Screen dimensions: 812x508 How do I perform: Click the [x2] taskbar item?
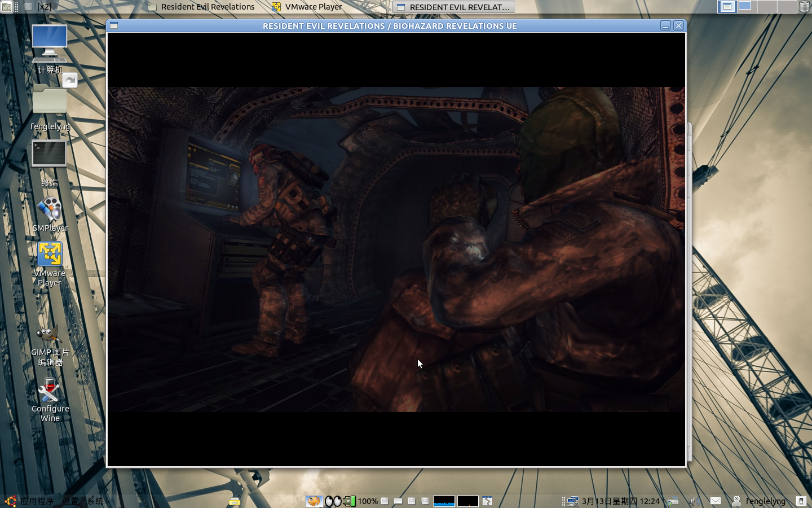click(x=38, y=7)
